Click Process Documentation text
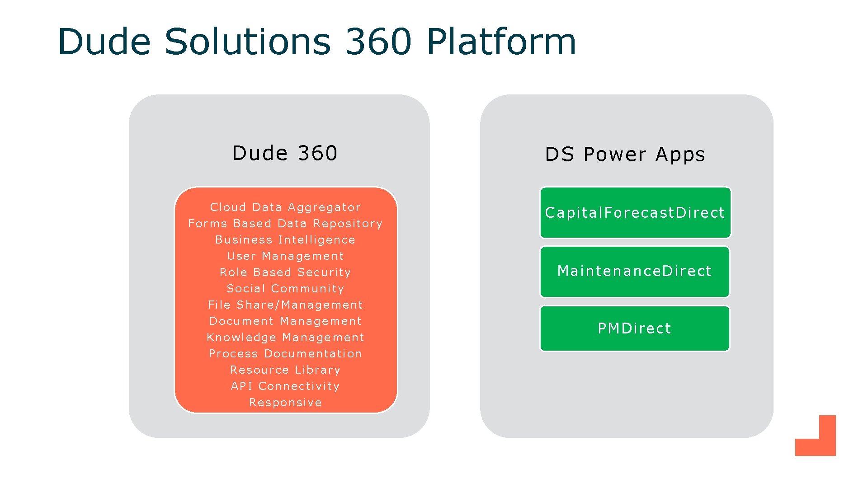Image resolution: width=868 pixels, height=488 pixels. click(x=285, y=354)
